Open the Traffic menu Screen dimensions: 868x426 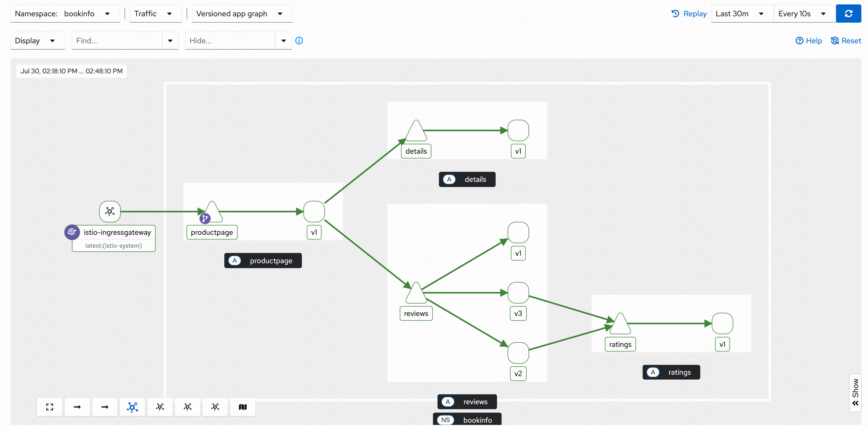155,14
